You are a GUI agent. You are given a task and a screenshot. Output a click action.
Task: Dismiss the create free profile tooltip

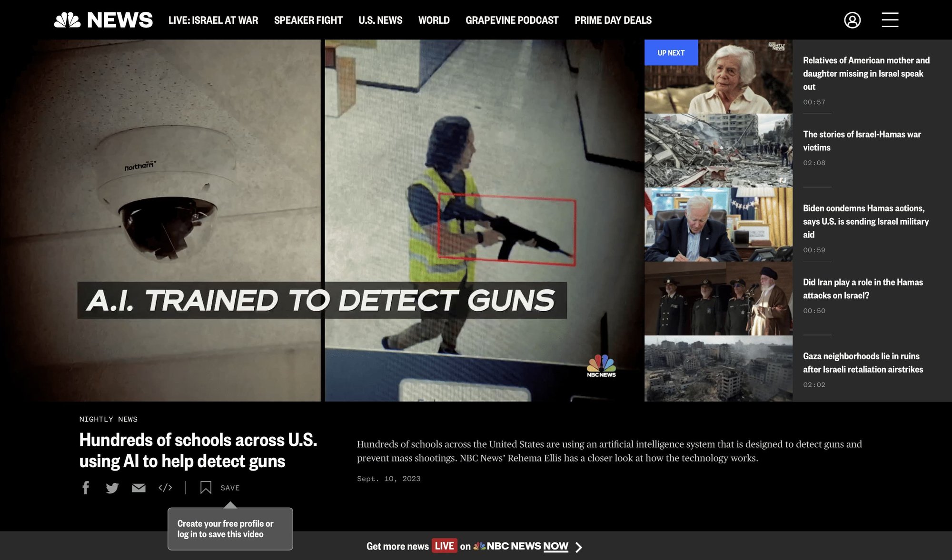[230, 528]
